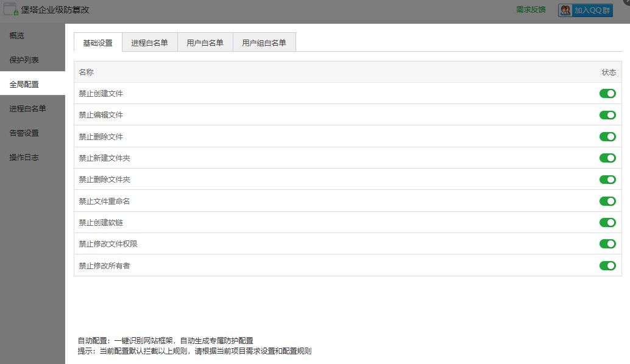This screenshot has height=364, width=630.
Task: Open the 用户白名单 tab
Action: pos(205,43)
